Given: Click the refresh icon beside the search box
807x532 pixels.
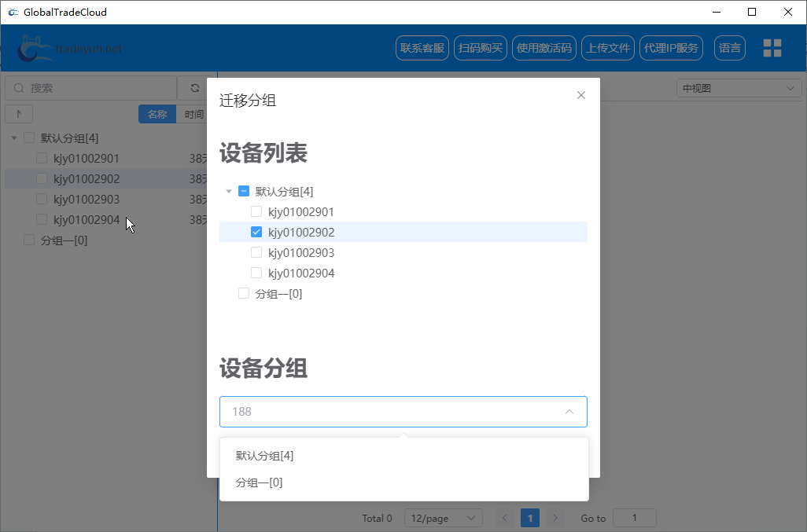Looking at the screenshot, I should 194,87.
